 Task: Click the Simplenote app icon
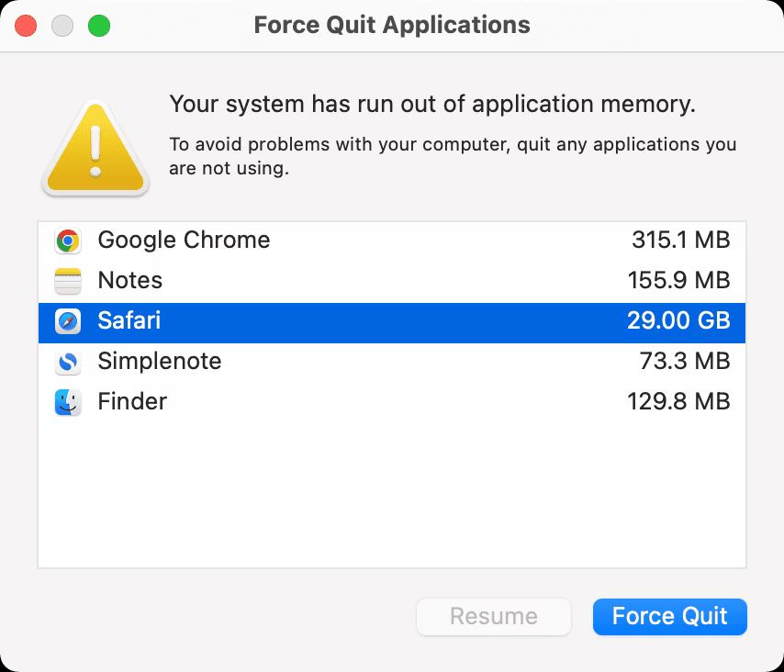67,362
